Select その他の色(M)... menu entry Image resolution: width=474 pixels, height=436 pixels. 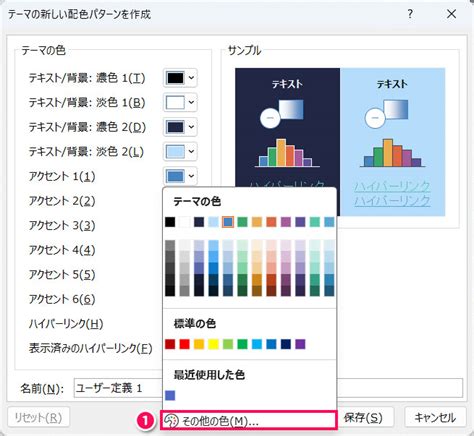[x=249, y=421]
